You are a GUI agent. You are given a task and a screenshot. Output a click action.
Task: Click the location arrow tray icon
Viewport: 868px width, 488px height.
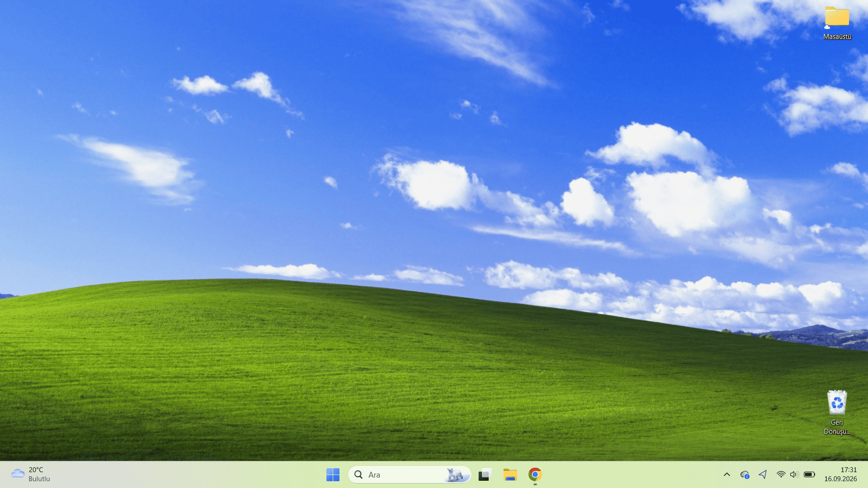[x=763, y=474]
